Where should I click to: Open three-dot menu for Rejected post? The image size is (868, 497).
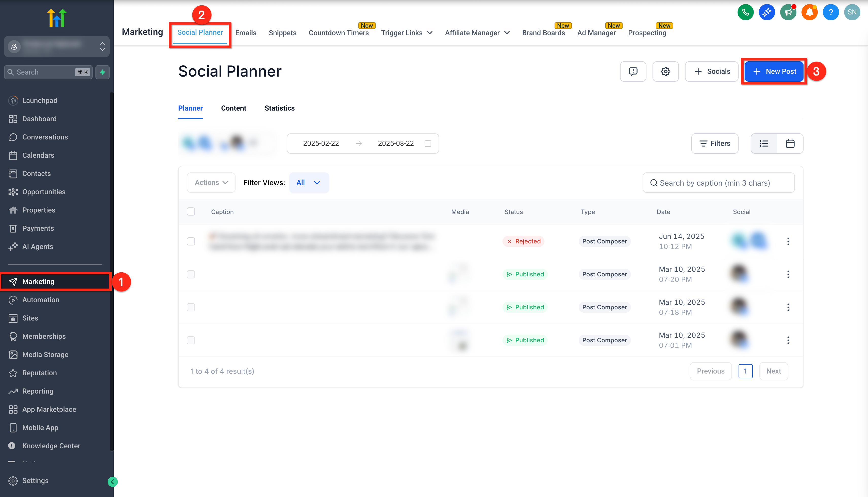pyautogui.click(x=788, y=241)
